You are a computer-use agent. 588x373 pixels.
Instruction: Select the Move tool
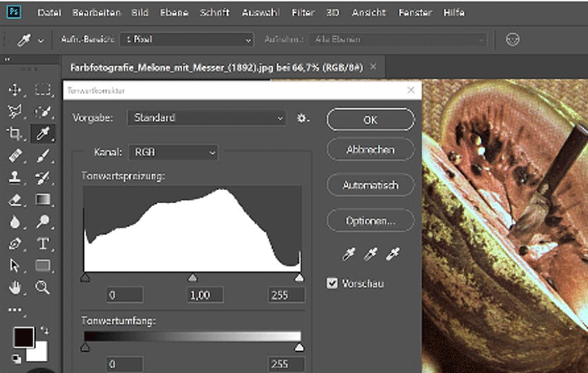tap(15, 90)
